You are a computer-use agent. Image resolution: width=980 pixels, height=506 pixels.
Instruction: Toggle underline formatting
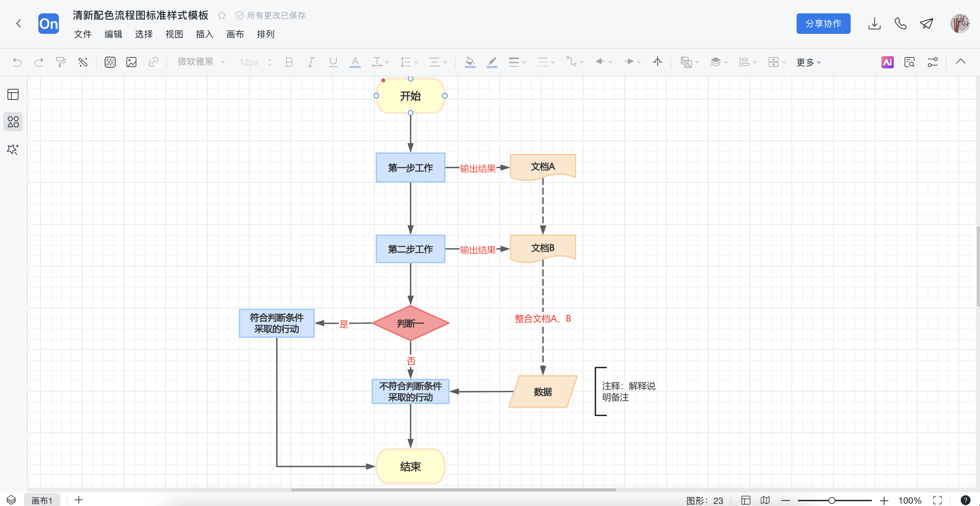tap(333, 62)
